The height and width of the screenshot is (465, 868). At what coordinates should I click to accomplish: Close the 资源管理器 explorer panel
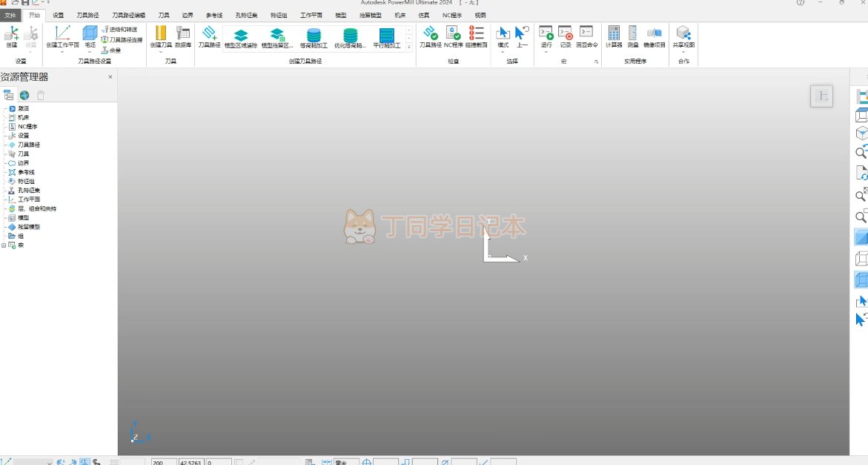click(x=110, y=77)
